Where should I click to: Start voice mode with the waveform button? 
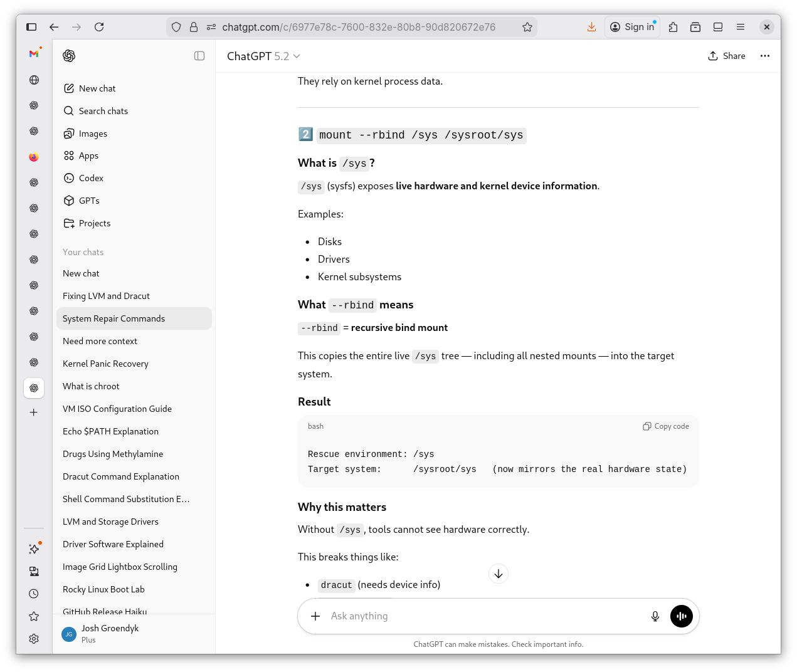click(x=681, y=616)
